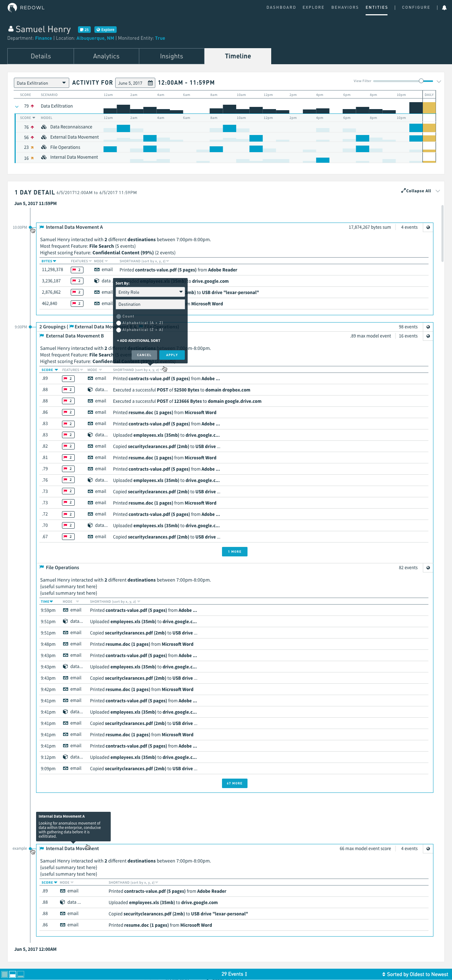
Task: Click Add Additional Sort link
Action: point(139,341)
